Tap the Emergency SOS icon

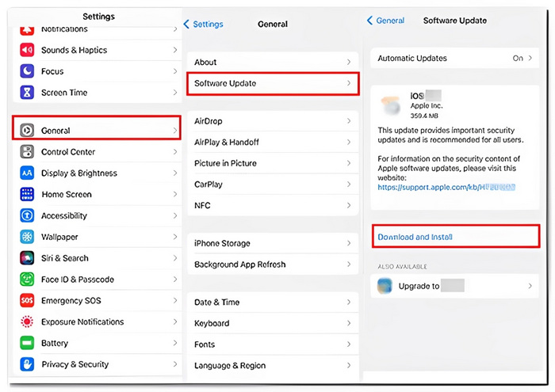click(27, 300)
